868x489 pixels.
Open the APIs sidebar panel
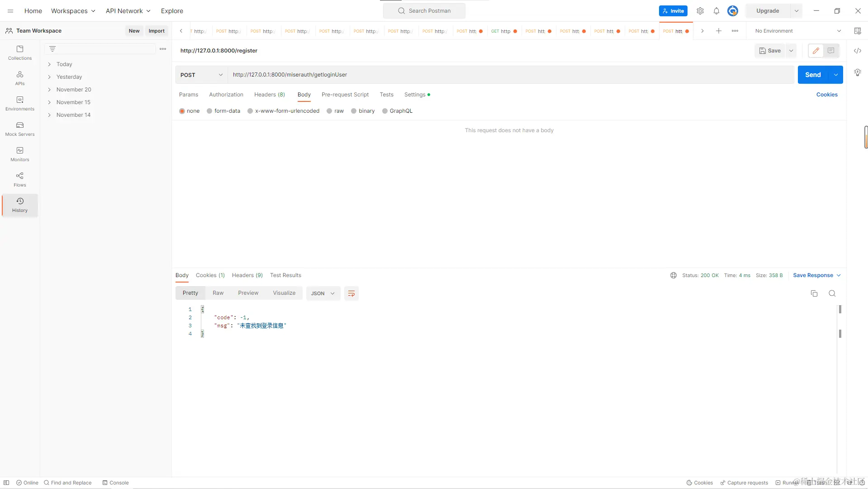(20, 78)
